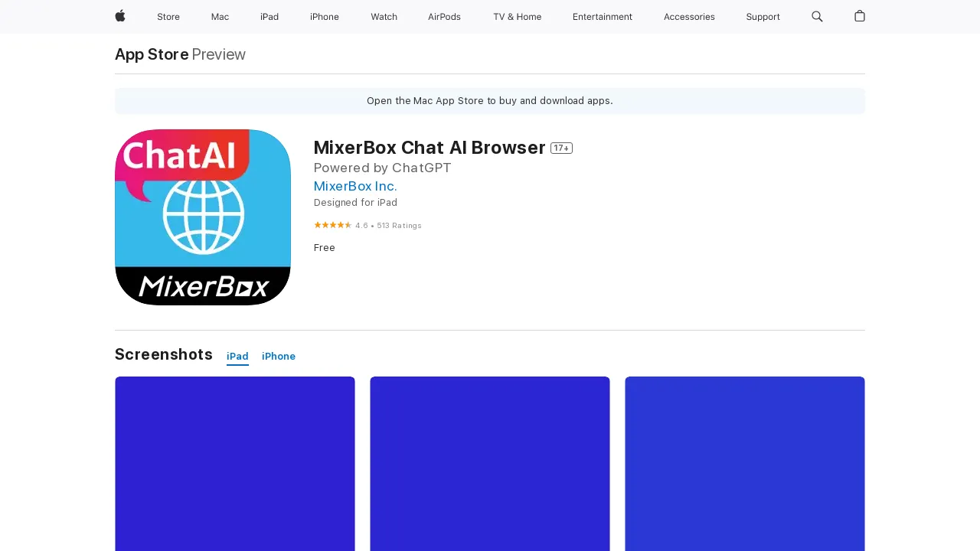Click the 513 Ratings text
980x551 pixels.
tap(400, 225)
